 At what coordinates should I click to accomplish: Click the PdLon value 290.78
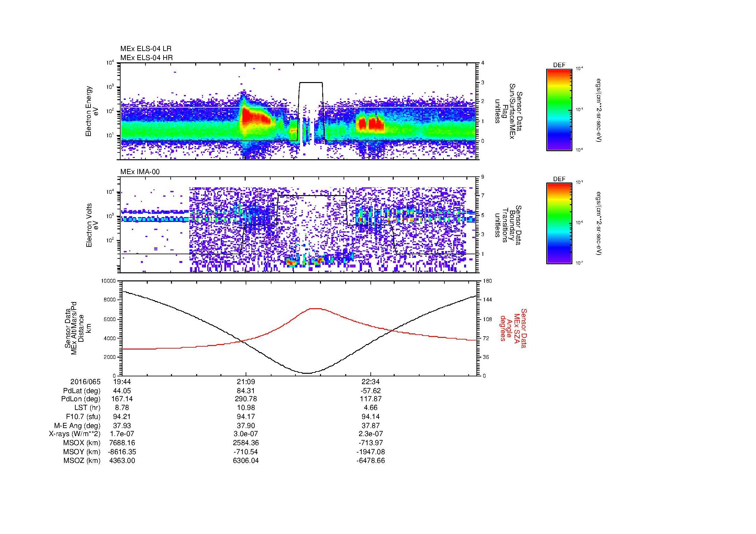[x=246, y=399]
